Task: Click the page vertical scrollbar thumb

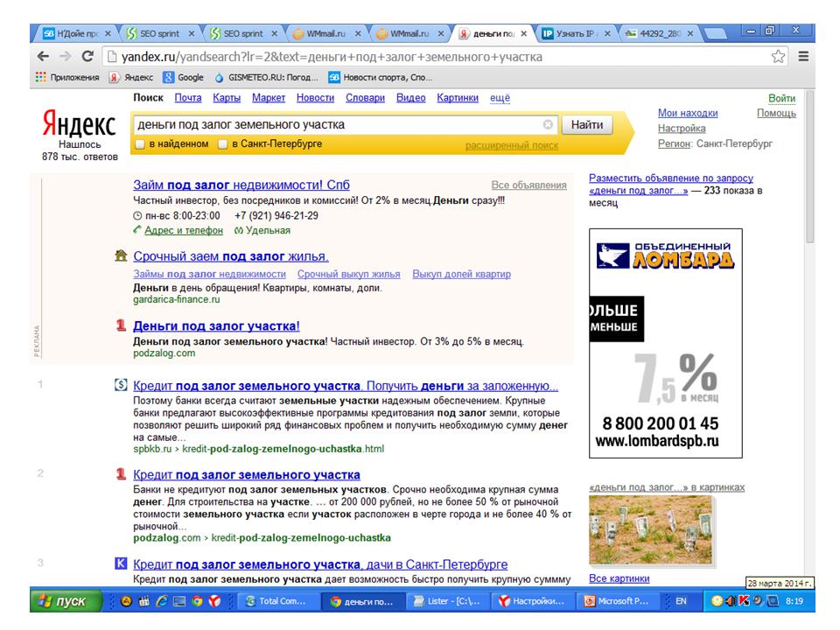Action: [x=810, y=167]
